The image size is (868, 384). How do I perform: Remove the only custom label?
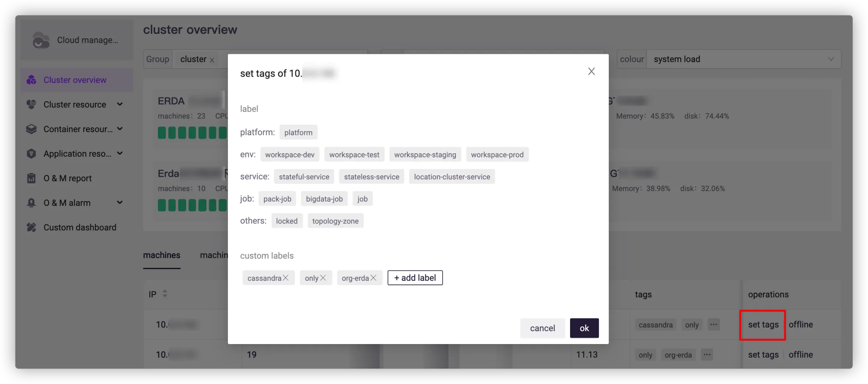(323, 278)
